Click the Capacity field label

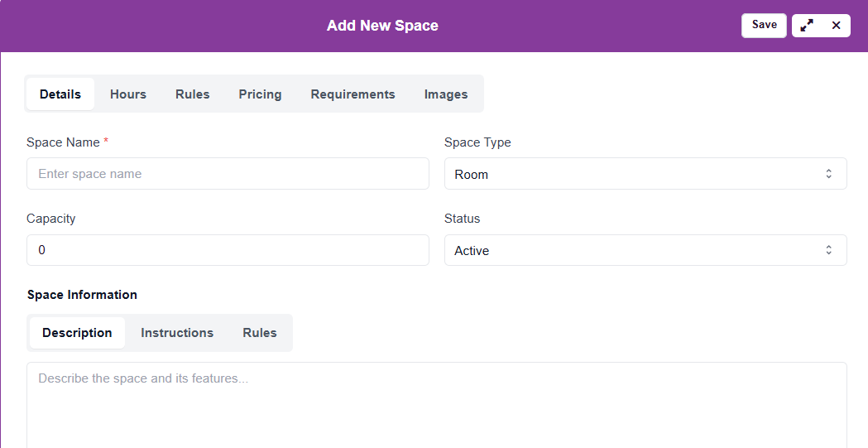coord(51,219)
